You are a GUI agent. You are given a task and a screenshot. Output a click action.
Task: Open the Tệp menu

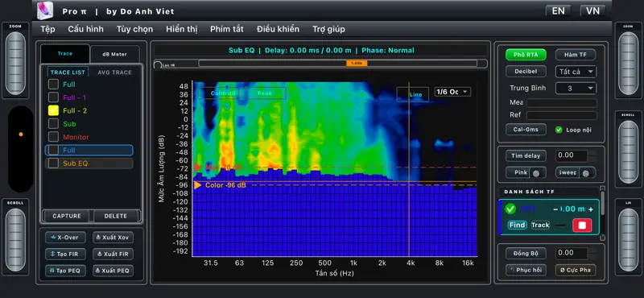(x=48, y=29)
